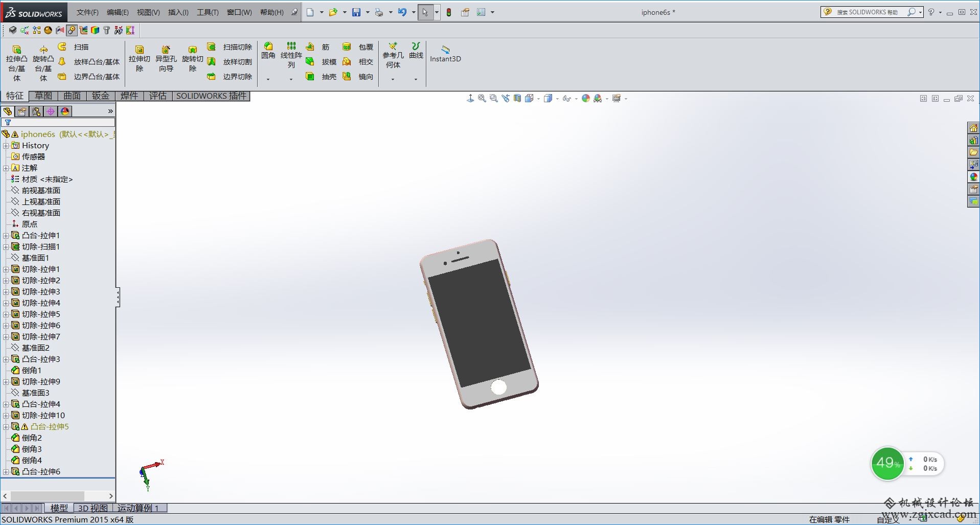Toggle Instant3D mode
This screenshot has height=525, width=980.
[x=445, y=53]
